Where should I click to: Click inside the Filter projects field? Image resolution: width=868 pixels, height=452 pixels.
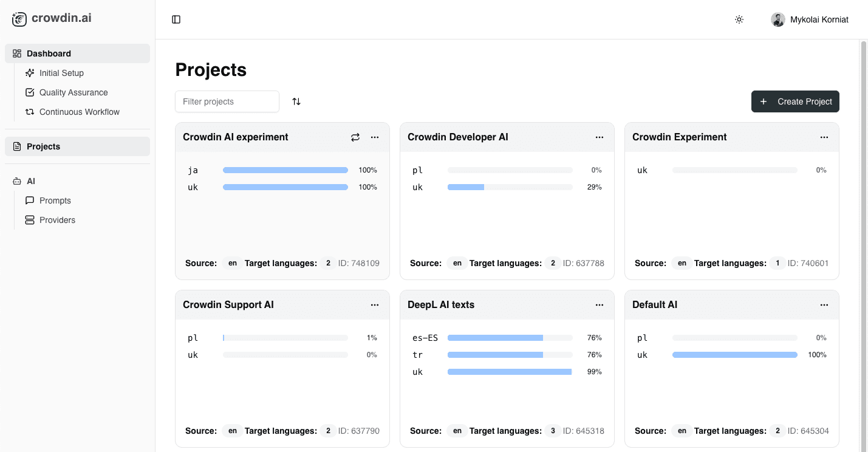227,101
